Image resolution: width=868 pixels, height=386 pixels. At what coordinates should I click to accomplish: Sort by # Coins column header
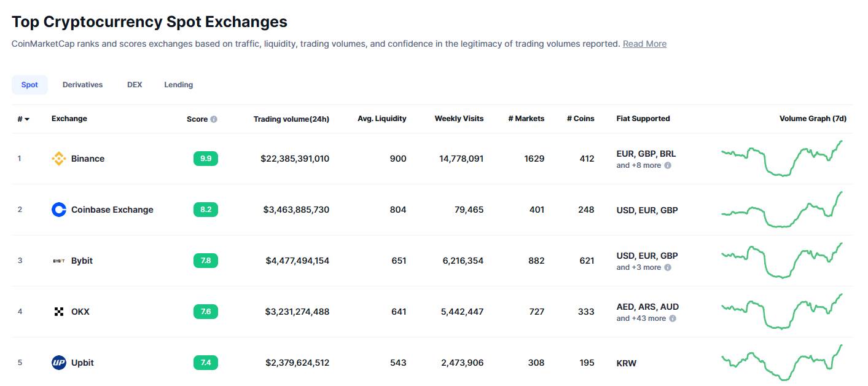point(581,119)
